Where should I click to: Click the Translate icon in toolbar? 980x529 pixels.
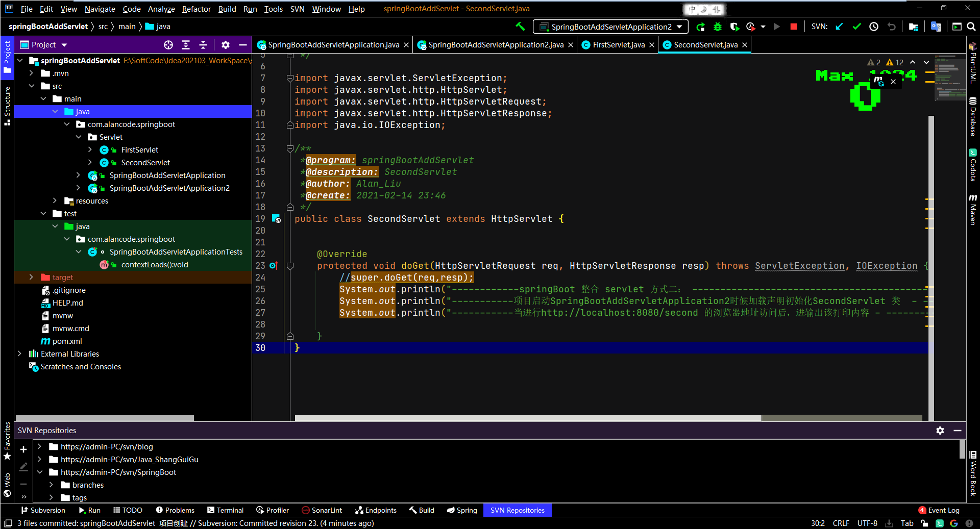pos(936,27)
